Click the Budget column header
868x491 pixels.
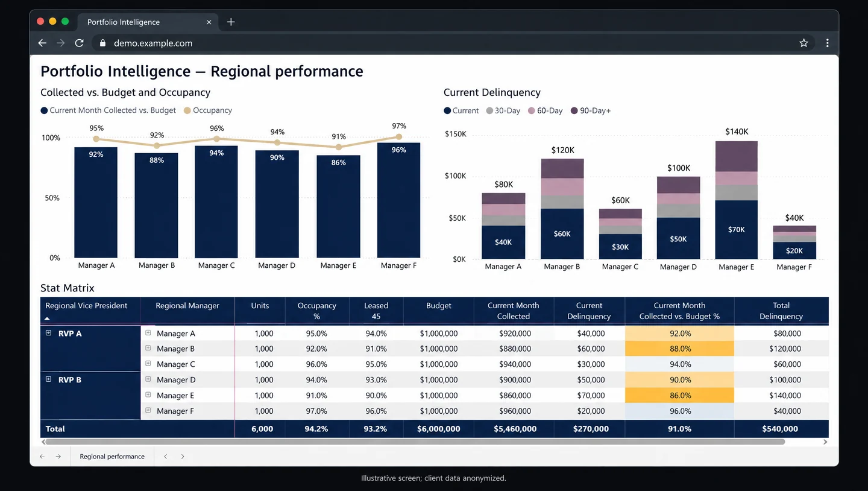(439, 311)
